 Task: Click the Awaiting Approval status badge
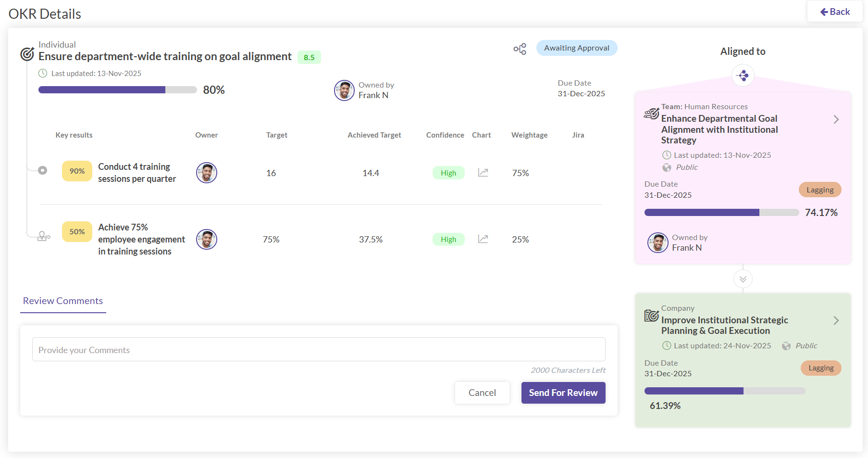coord(576,48)
